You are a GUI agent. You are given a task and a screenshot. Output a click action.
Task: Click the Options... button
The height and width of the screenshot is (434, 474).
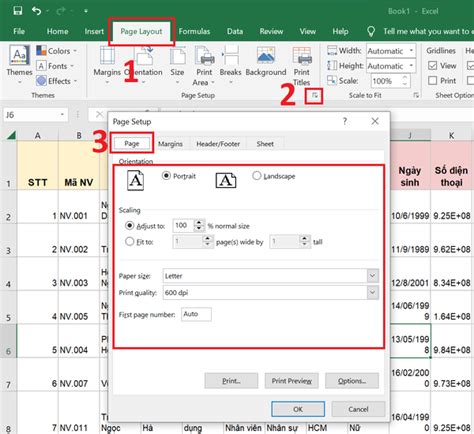[352, 381]
